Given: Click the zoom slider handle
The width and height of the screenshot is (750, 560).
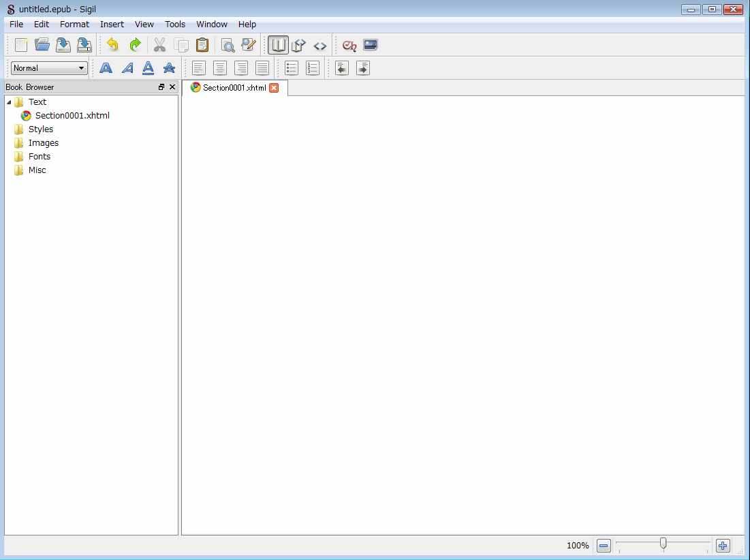Looking at the screenshot, I should tap(663, 544).
